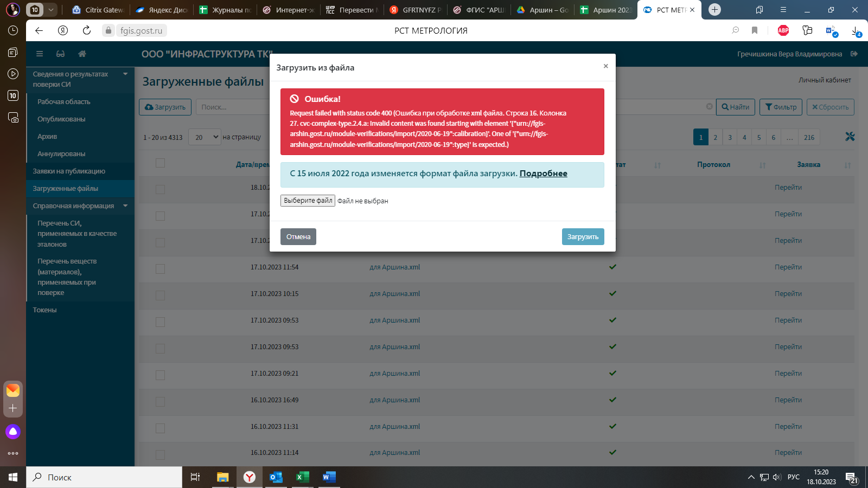Click the browser bookmark icon
This screenshot has width=868, height=488.
tap(755, 30)
